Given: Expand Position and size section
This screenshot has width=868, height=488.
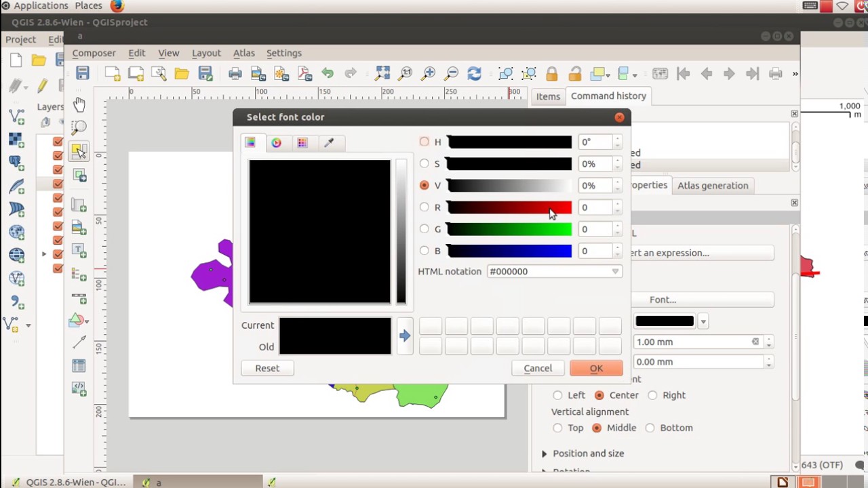Looking at the screenshot, I should (x=545, y=453).
